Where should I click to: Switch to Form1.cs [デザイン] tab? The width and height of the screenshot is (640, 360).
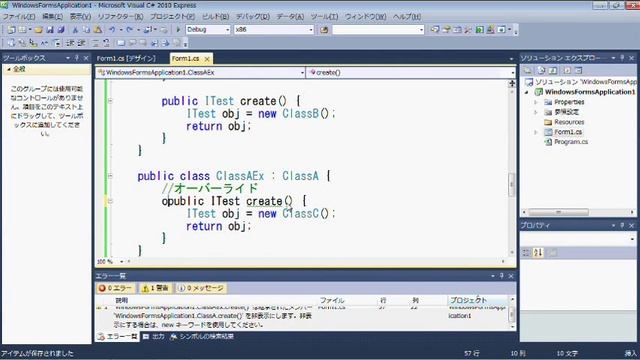click(126, 58)
